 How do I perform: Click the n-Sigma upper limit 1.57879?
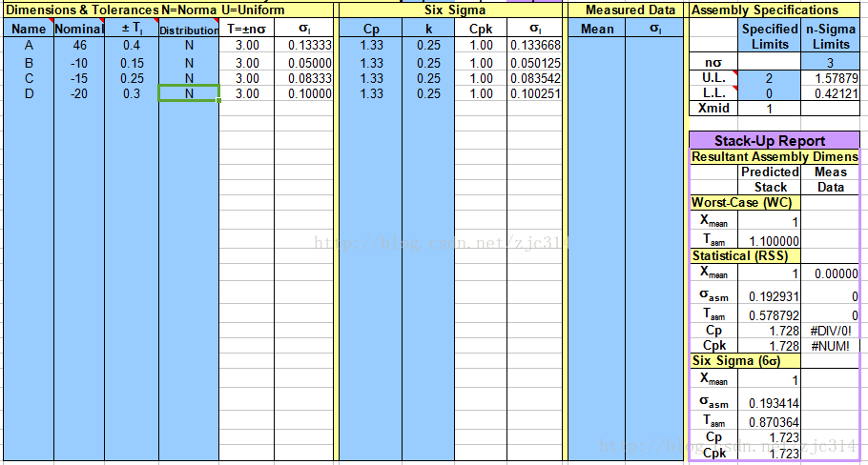tap(831, 78)
